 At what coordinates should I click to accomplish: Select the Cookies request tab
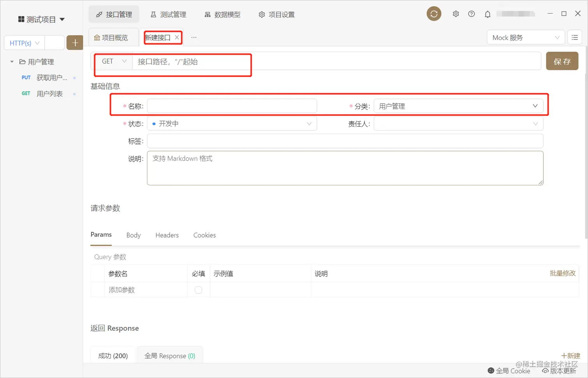click(205, 235)
